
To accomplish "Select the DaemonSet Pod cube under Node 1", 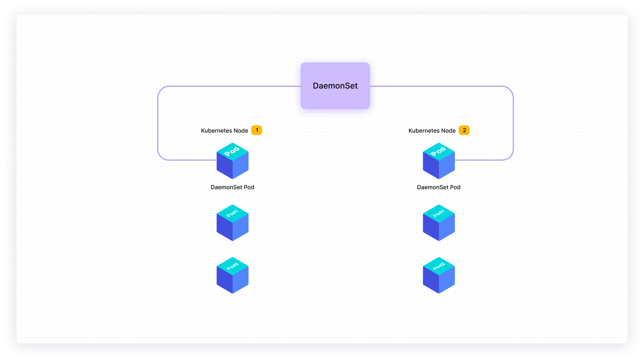I will 233,161.
